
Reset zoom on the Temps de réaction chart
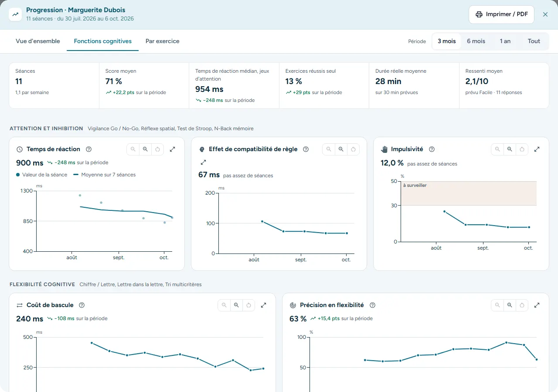coord(158,149)
